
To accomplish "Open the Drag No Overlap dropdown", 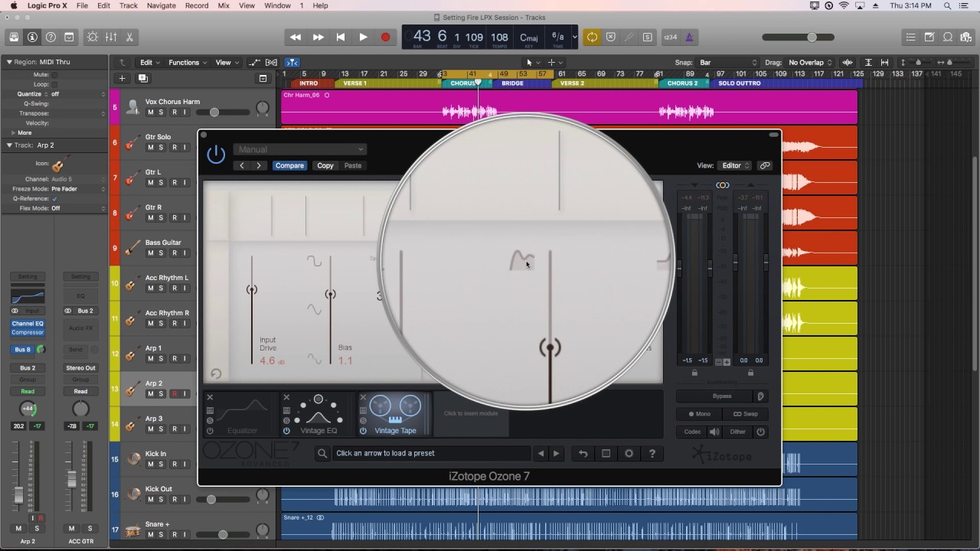I will (x=810, y=63).
